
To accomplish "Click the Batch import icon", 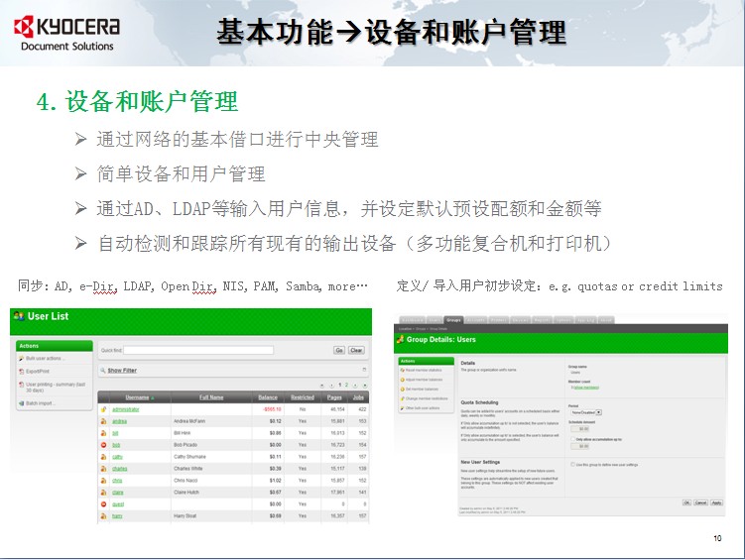I will click(21, 403).
